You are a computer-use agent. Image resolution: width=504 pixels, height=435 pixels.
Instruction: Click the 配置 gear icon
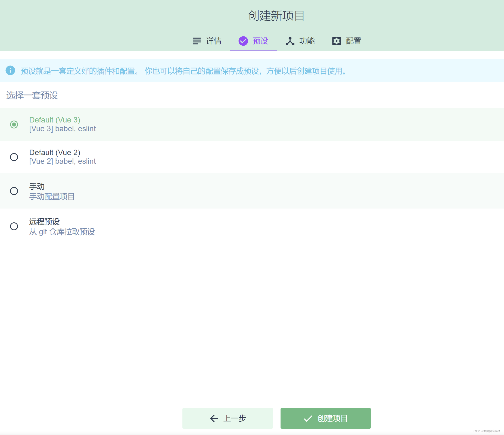coord(337,41)
